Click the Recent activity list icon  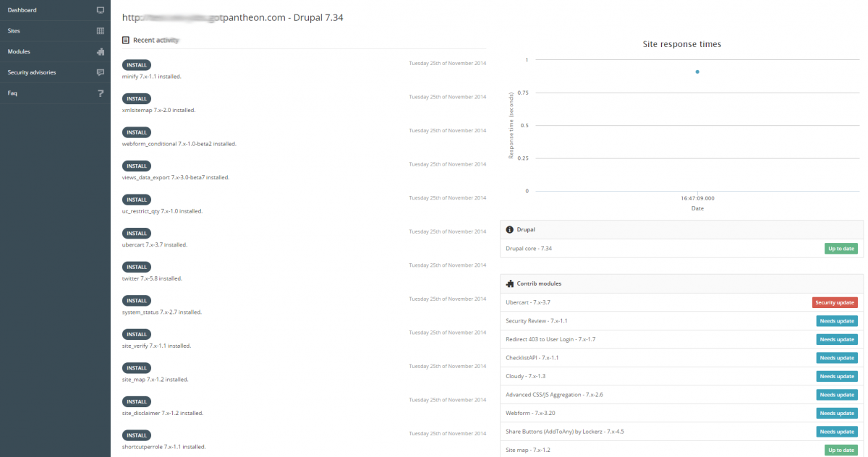pos(126,40)
